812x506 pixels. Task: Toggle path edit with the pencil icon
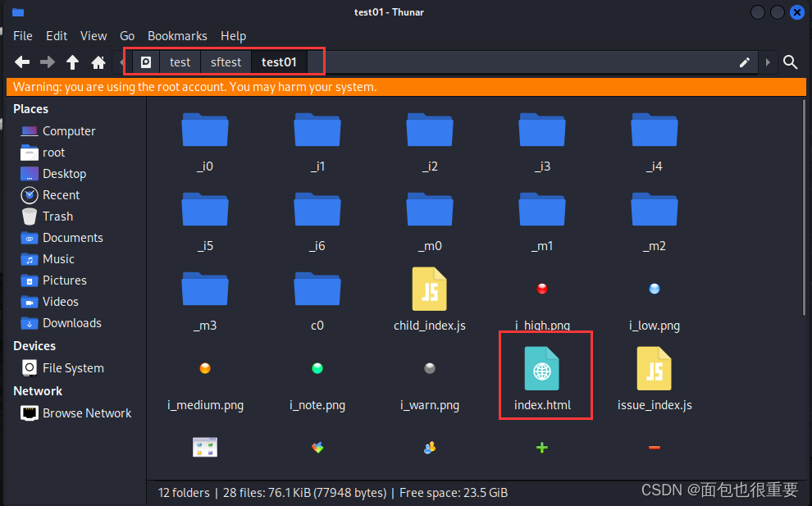point(745,62)
